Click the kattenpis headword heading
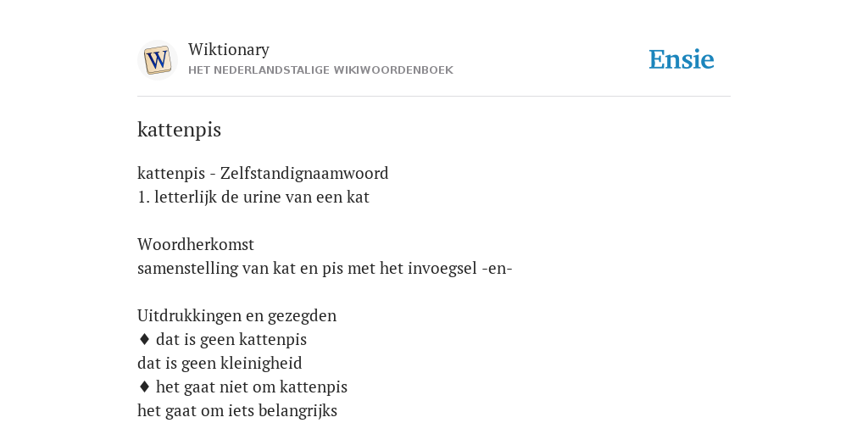The width and height of the screenshot is (868, 434). point(180,130)
